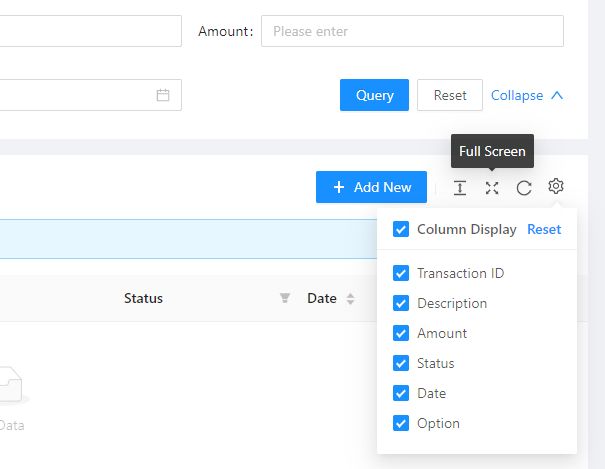Focus the Amount input field

tap(412, 31)
